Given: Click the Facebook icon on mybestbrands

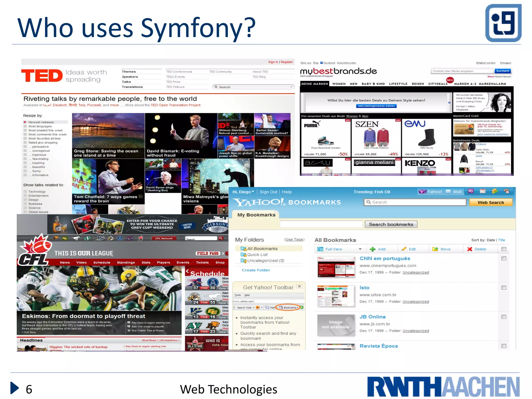Looking at the screenshot, I should 322,63.
